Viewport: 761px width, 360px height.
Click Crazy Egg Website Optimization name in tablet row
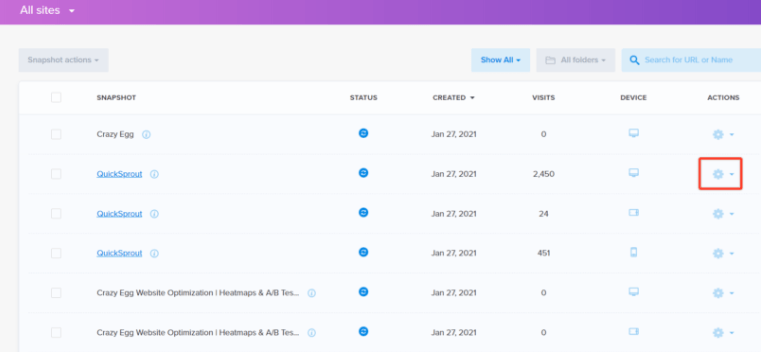pos(198,332)
